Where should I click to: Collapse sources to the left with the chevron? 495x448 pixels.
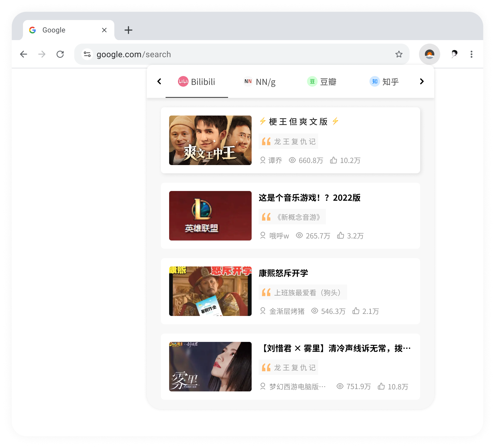point(159,82)
